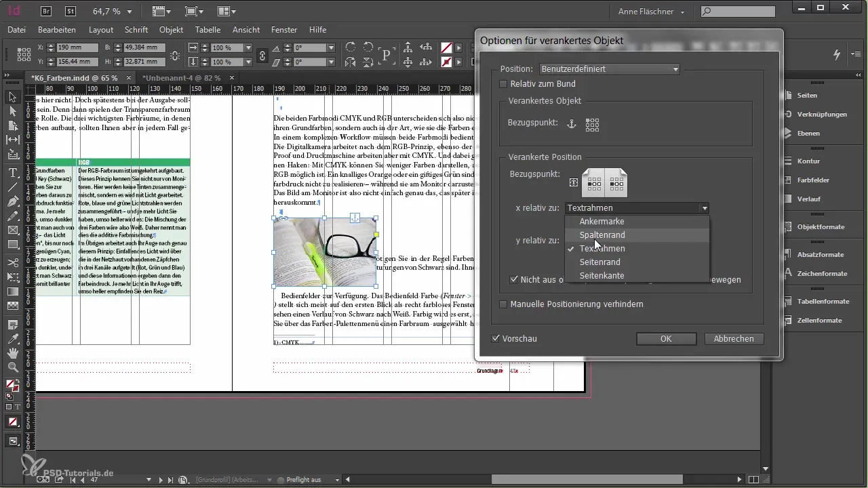Click the stroke color swatch in control bar

point(446,62)
